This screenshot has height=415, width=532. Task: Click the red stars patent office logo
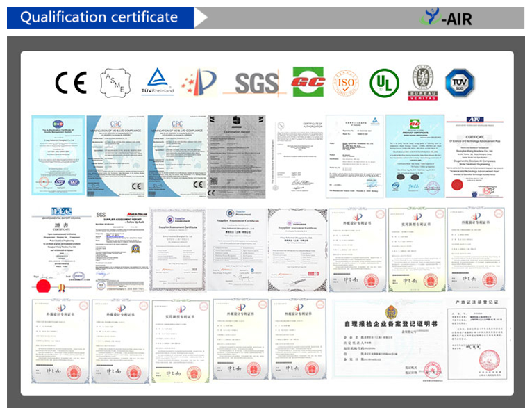(x=199, y=83)
